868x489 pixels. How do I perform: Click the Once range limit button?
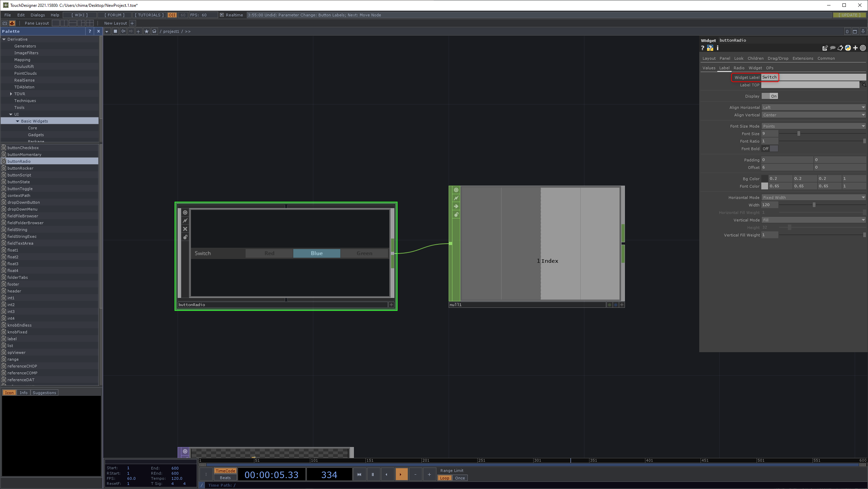(460, 478)
